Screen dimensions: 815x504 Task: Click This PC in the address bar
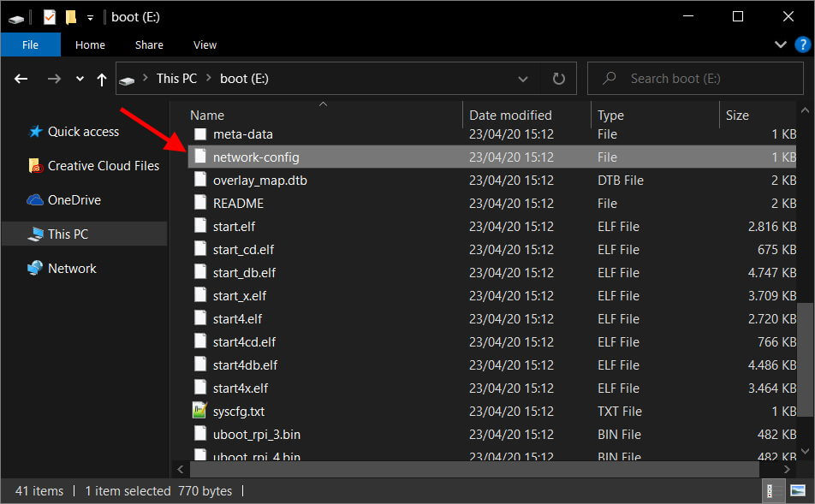(176, 79)
